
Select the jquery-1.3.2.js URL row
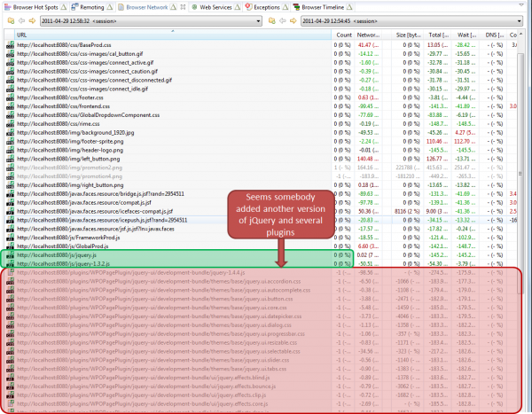pos(262,263)
